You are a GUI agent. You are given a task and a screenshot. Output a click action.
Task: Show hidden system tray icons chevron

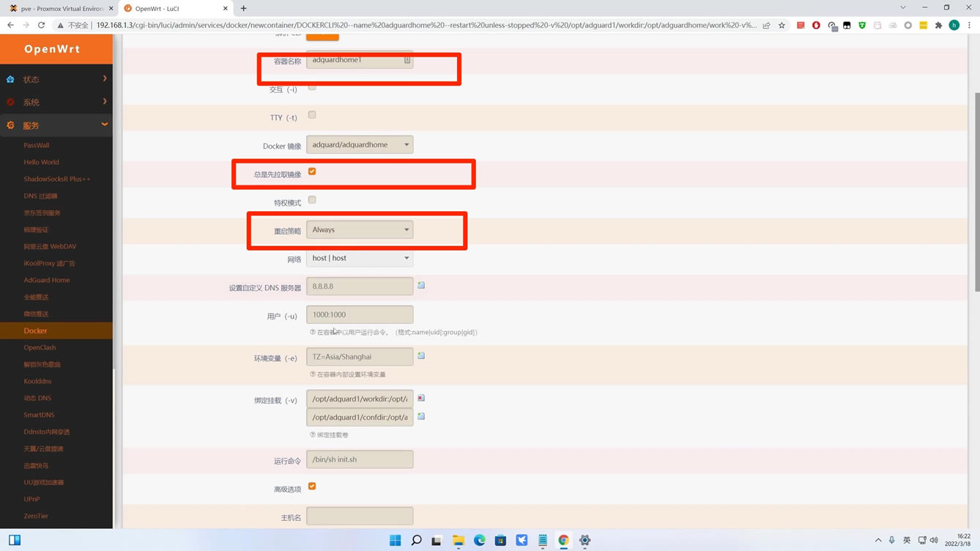[x=877, y=540]
